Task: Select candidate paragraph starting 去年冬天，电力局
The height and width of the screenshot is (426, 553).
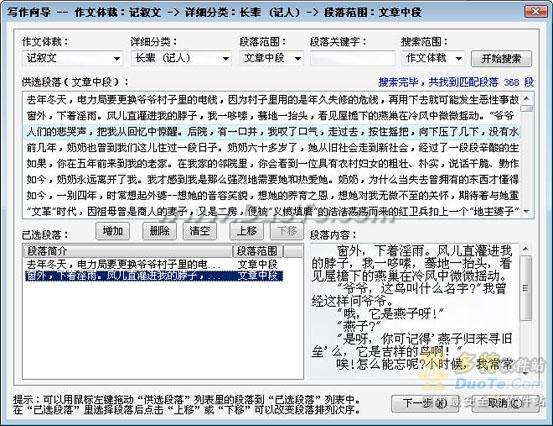Action: (x=273, y=100)
